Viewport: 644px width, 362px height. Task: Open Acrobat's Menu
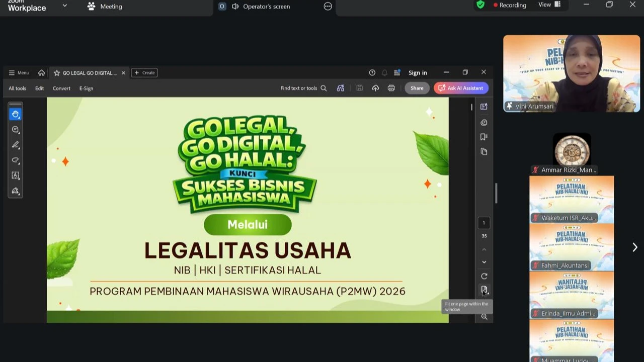(19, 72)
